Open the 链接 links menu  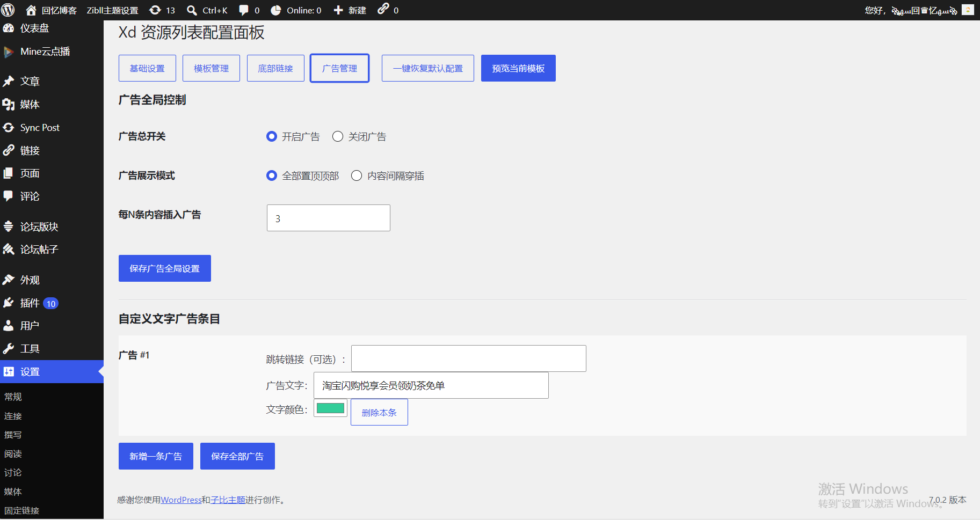point(52,150)
